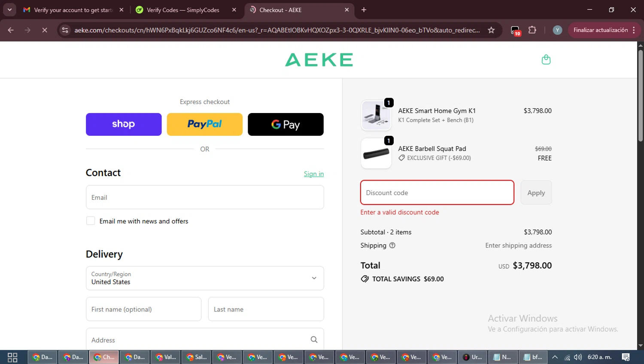
Task: Open the Ch... Chrome taskbar window
Action: click(x=104, y=357)
